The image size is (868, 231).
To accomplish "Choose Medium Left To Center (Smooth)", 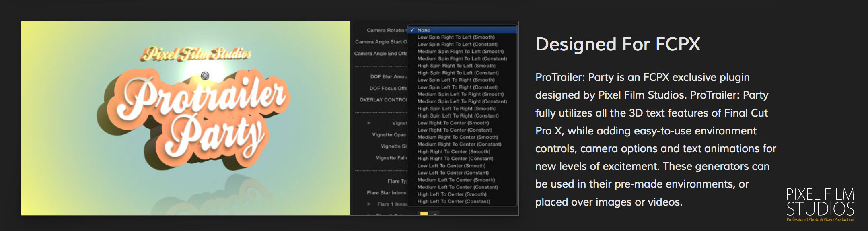I will (x=456, y=180).
